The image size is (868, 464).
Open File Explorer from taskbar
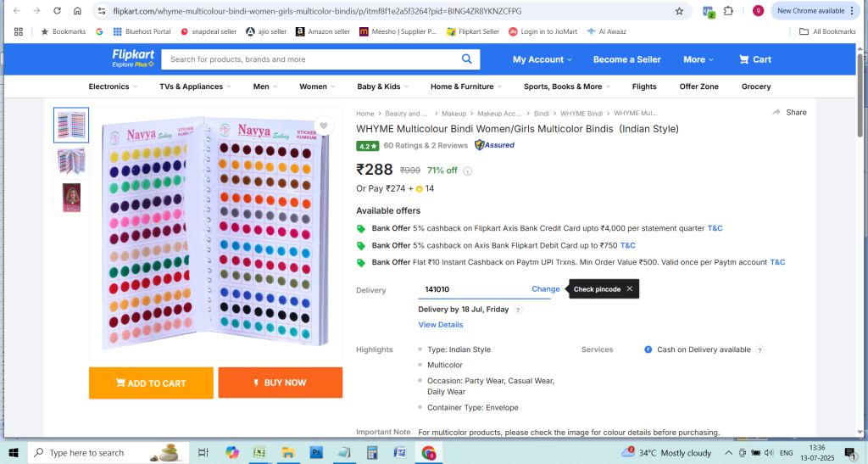[x=288, y=453]
